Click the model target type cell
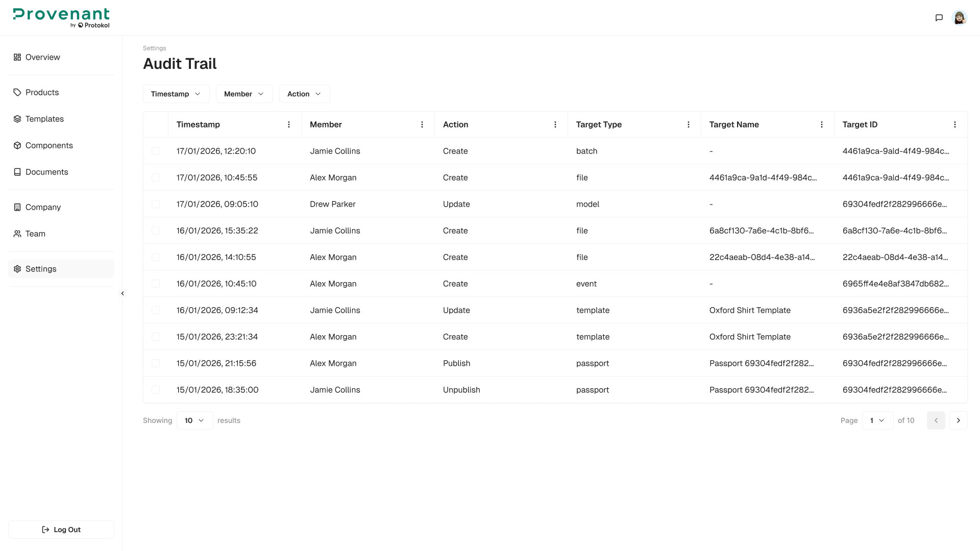This screenshot has height=551, width=980. pyautogui.click(x=587, y=204)
